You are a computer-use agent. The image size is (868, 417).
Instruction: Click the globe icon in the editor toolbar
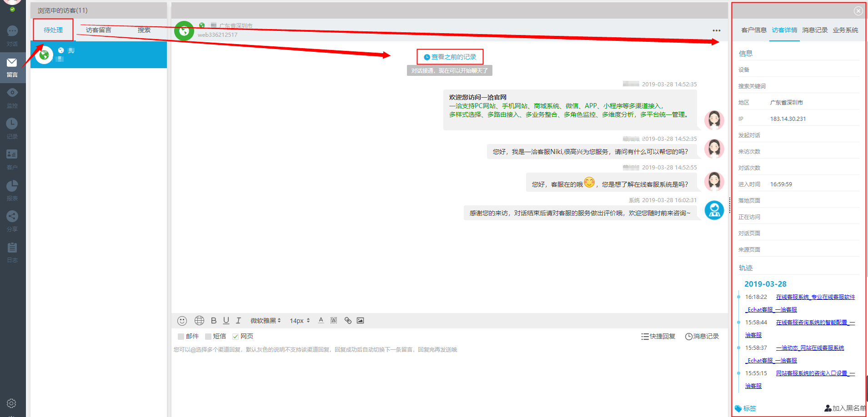click(199, 321)
